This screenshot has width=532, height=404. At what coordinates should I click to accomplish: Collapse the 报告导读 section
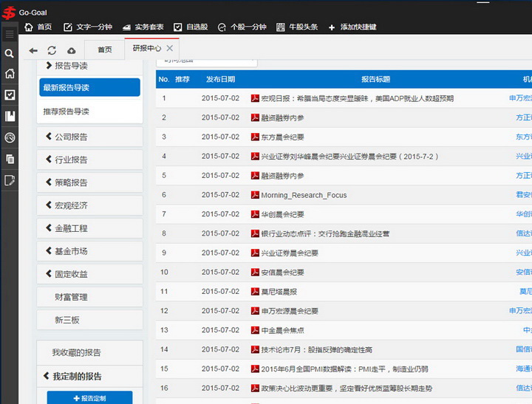89,66
